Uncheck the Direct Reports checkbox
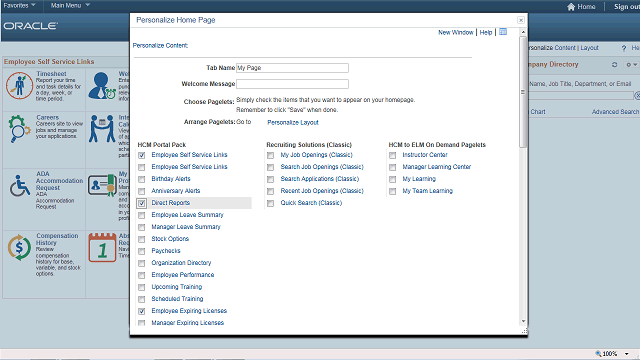 click(x=142, y=203)
